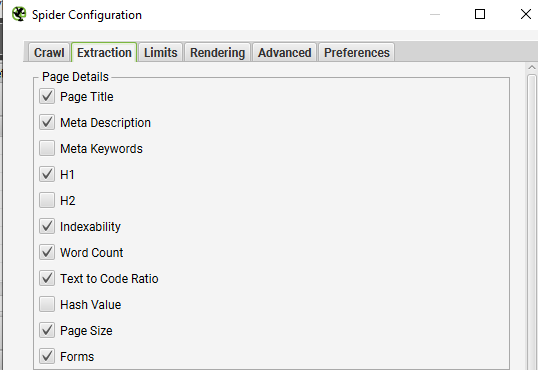This screenshot has width=538, height=370.
Task: Click the scrollbar up arrow
Action: click(x=532, y=67)
